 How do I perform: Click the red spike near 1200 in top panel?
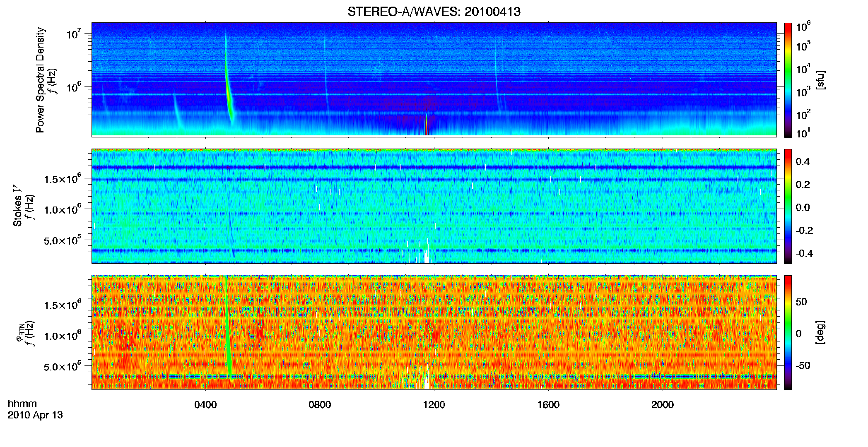point(426,124)
